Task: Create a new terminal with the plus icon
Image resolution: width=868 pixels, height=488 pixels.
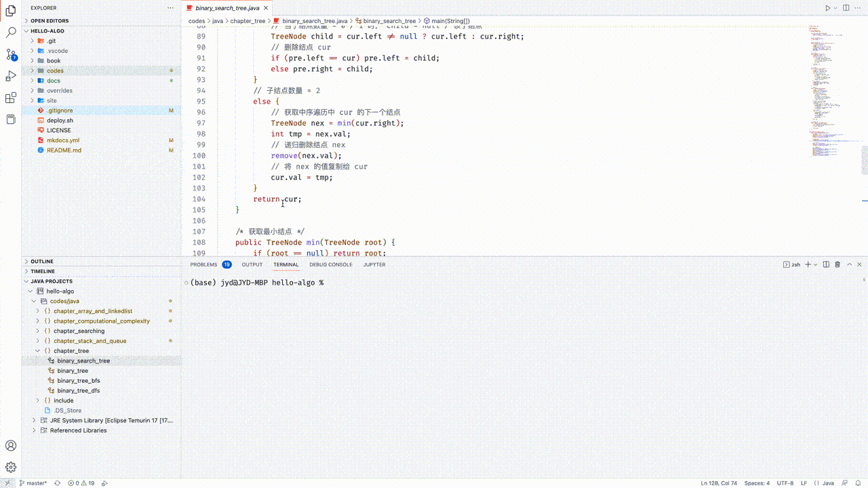Action: 806,264
